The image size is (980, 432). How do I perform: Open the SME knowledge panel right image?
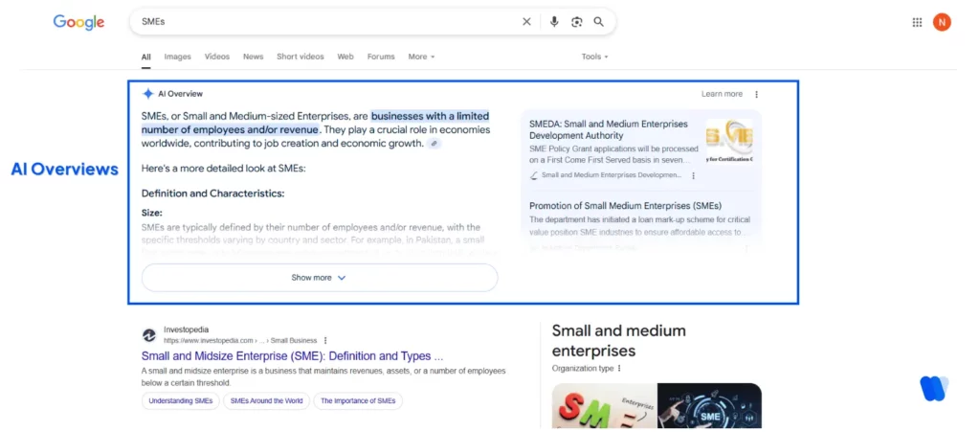tap(709, 405)
